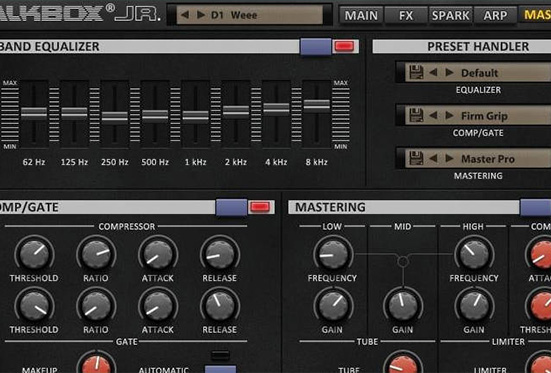
Task: Select next comp/gate preset after Firm Grip
Action: 449,115
